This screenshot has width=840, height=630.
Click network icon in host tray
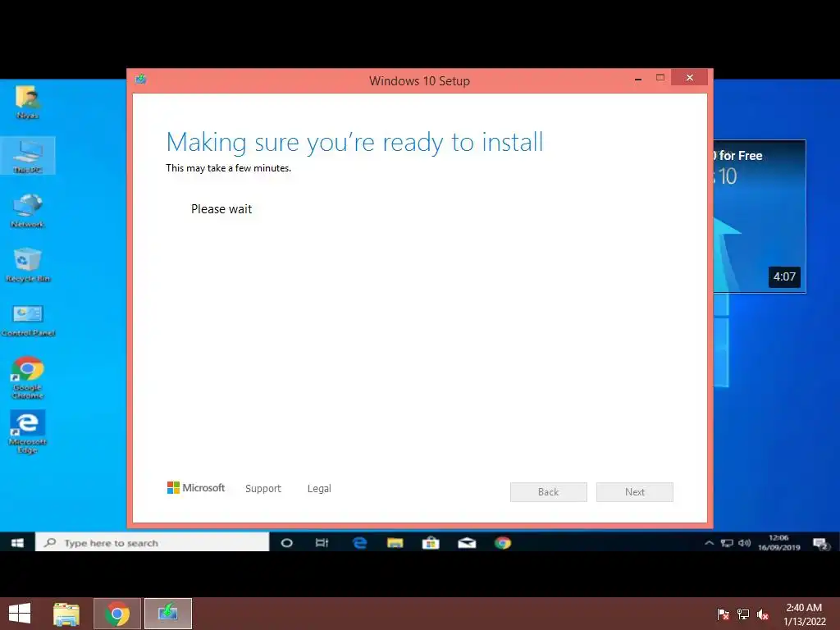pyautogui.click(x=743, y=614)
